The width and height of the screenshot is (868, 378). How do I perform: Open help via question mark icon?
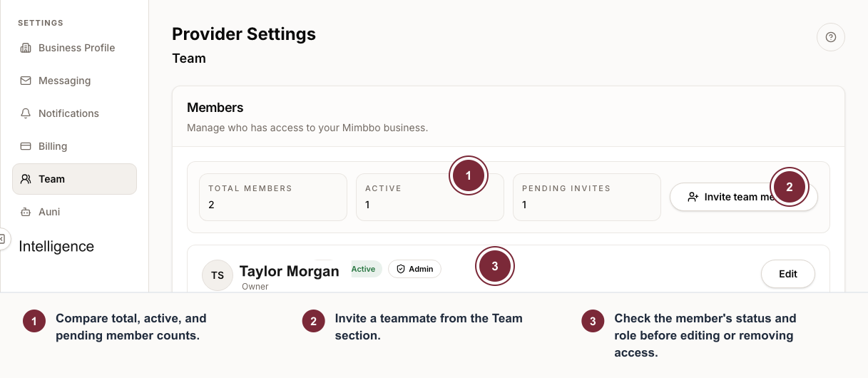(830, 37)
